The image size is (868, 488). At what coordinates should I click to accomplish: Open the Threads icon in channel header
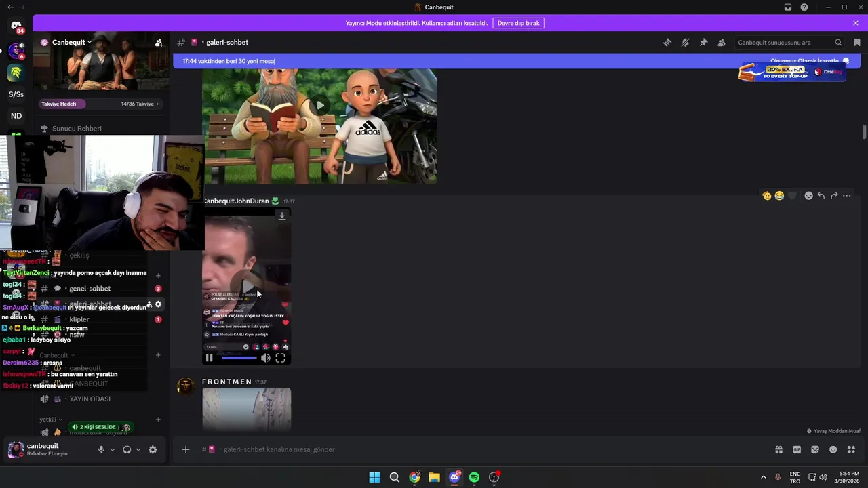point(667,43)
